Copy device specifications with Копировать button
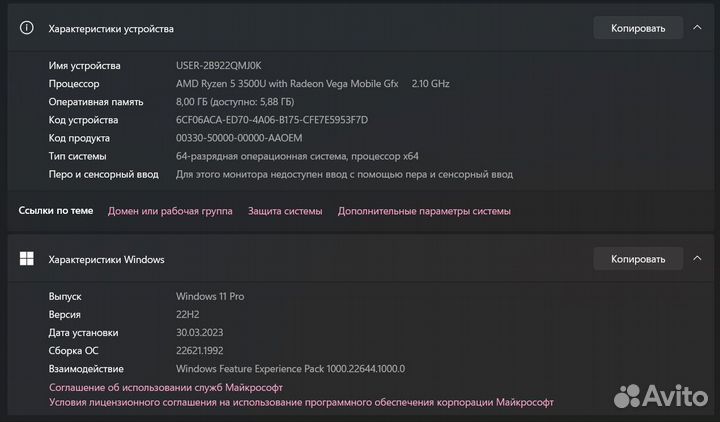The image size is (720, 422). click(638, 28)
